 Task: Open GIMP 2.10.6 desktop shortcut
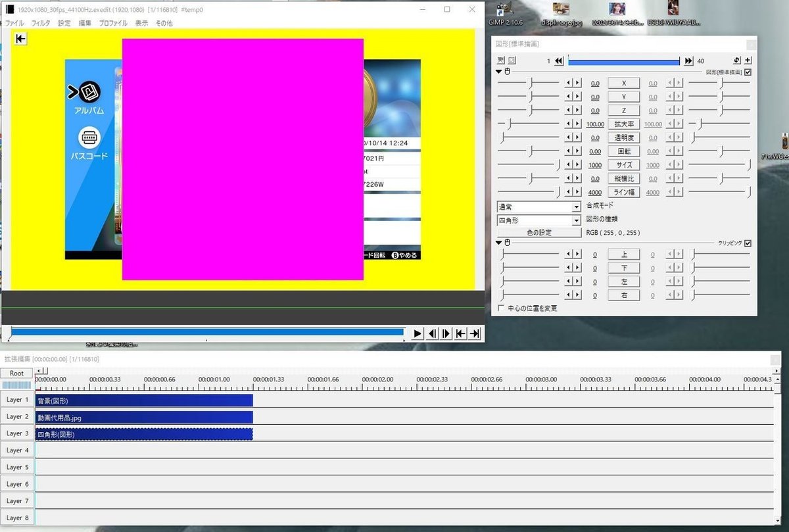[505, 14]
